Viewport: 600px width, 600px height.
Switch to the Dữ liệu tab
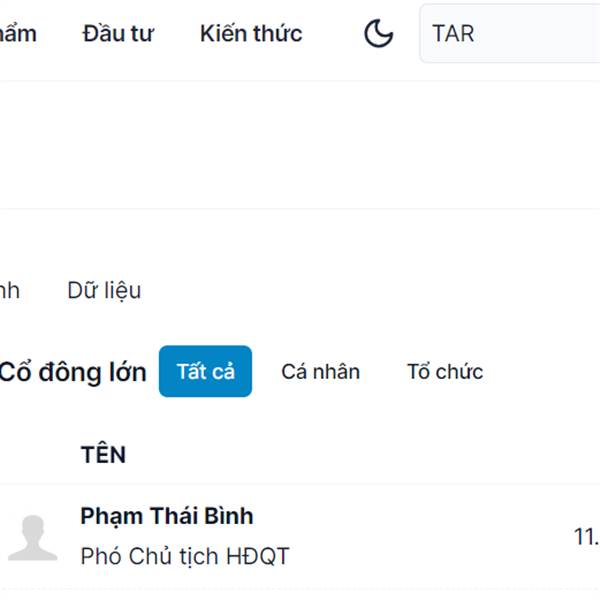[x=104, y=290]
